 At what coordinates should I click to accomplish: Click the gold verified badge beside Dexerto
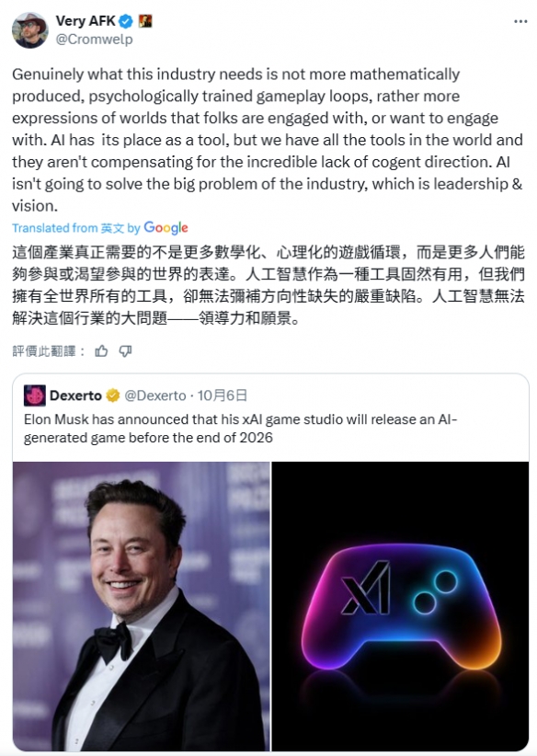click(x=113, y=395)
